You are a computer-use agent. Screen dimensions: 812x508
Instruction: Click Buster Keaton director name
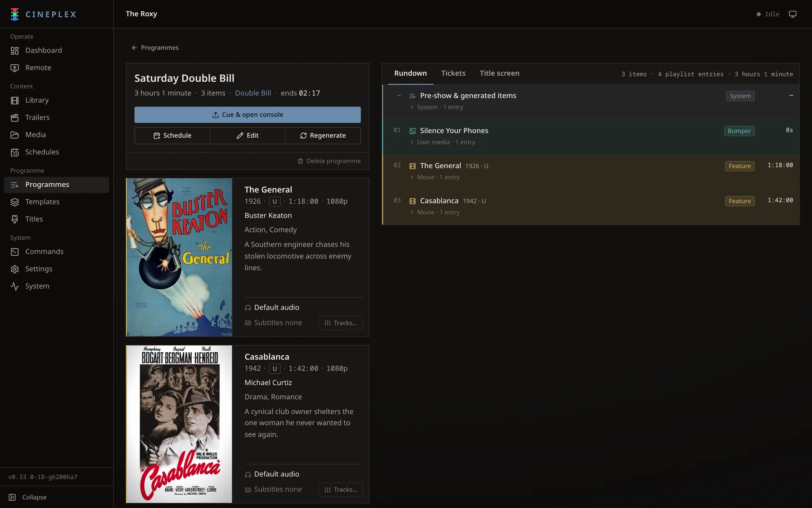[x=268, y=216]
